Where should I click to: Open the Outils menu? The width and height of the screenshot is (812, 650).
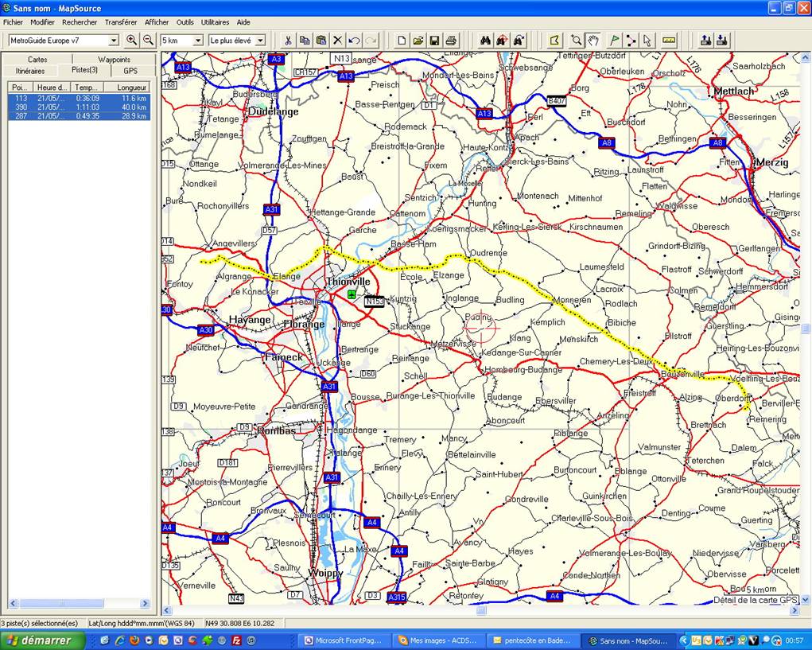tap(185, 22)
